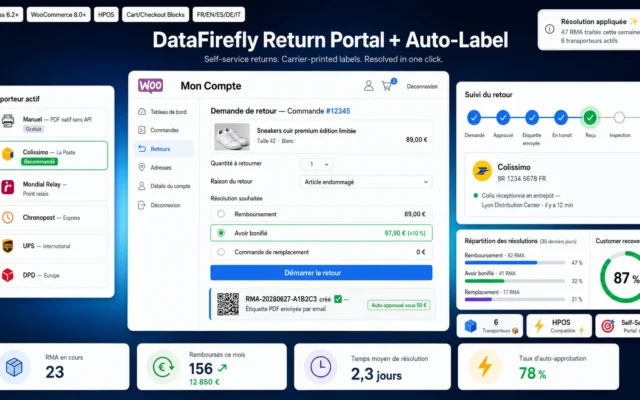Click the FR/EN/ES/DE/IT language badge
The width and height of the screenshot is (640, 400).
coord(219,15)
